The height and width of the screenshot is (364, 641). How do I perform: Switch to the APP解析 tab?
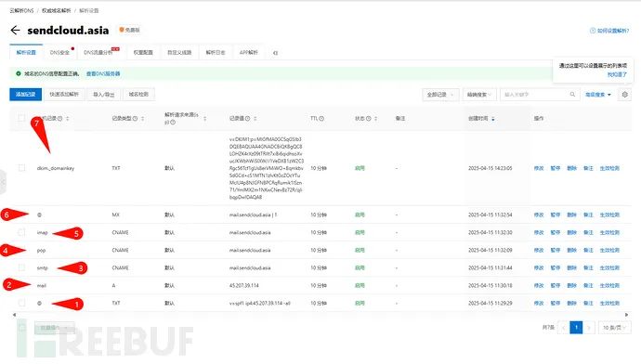click(249, 53)
